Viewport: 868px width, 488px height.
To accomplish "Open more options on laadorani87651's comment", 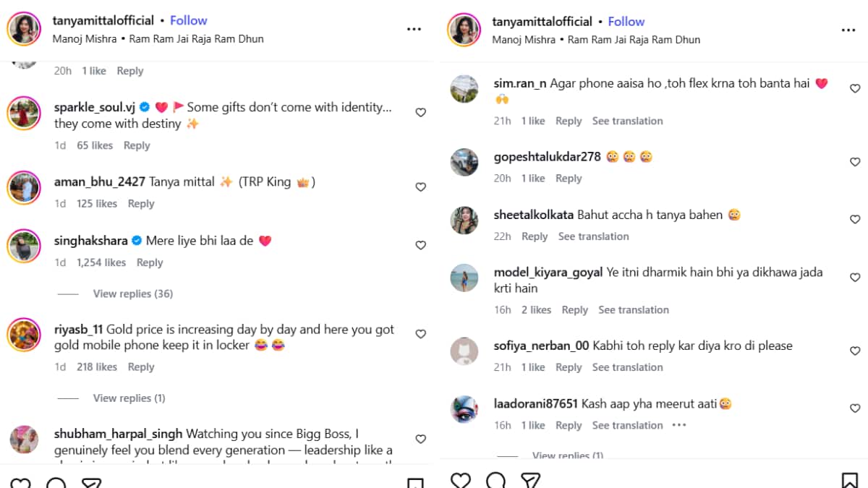I will [x=678, y=425].
